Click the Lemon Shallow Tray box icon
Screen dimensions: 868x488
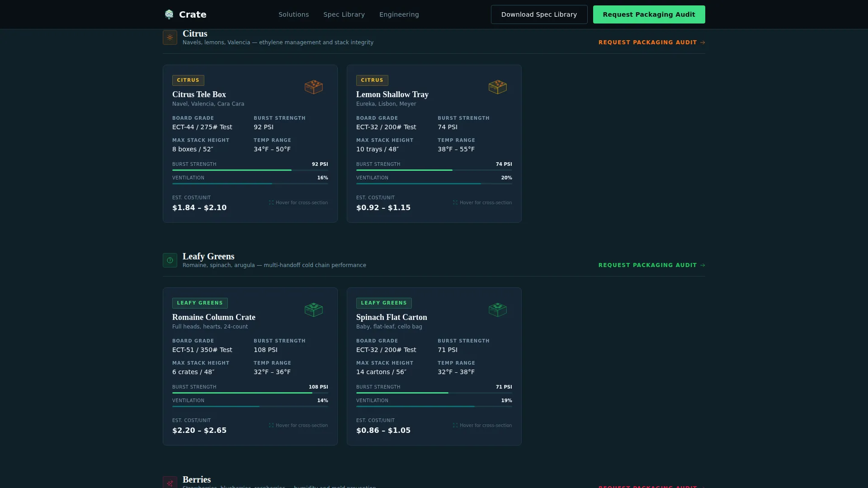(x=498, y=87)
